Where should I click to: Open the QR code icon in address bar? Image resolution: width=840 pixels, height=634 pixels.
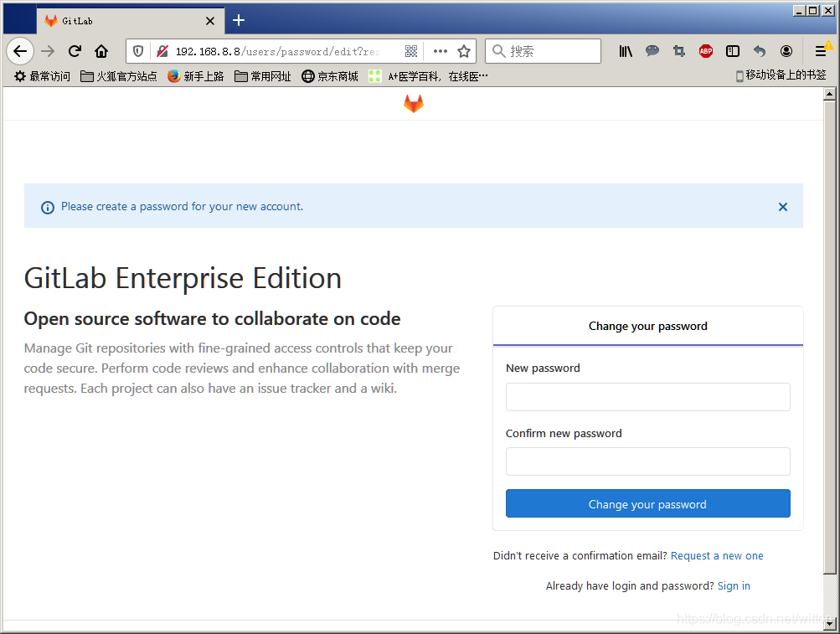[x=411, y=51]
